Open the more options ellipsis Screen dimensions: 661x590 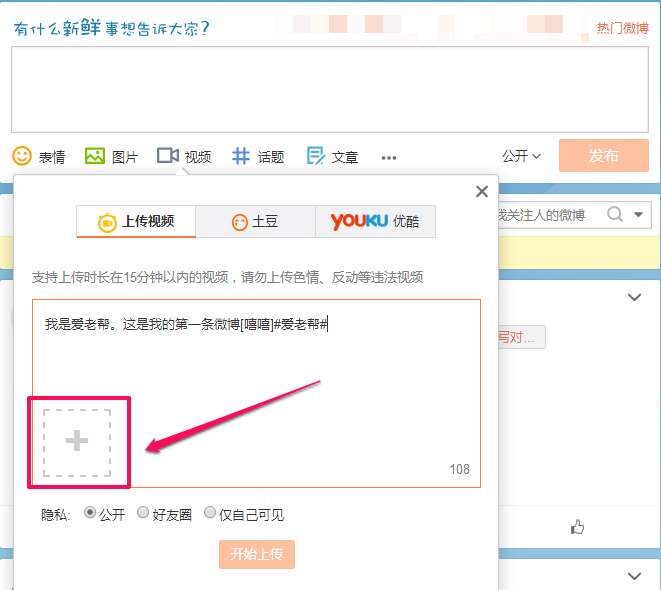tap(389, 157)
